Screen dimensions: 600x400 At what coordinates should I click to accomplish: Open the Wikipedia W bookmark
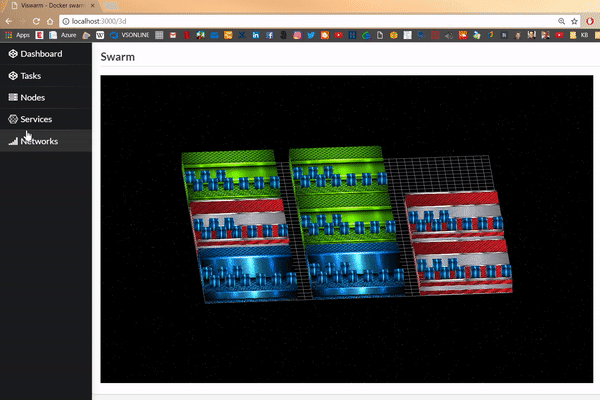coord(100,35)
